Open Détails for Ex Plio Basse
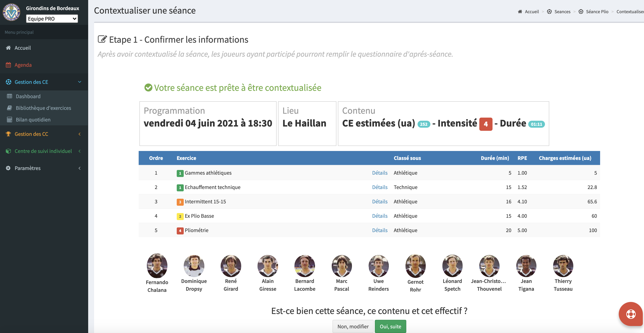This screenshot has width=644, height=333. 379,216
